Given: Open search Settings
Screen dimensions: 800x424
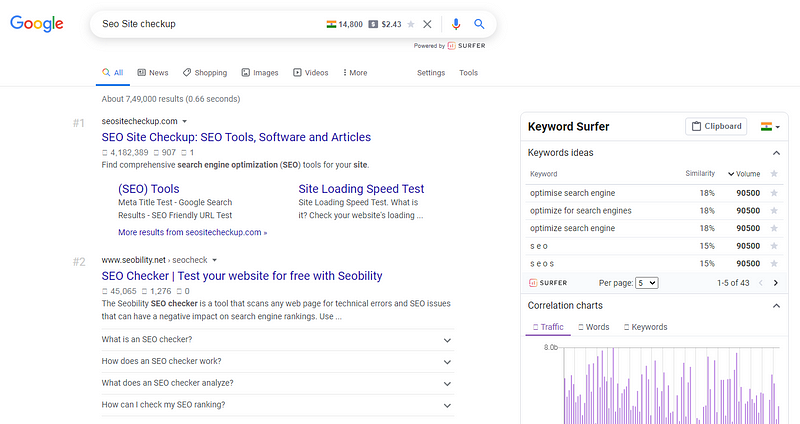Looking at the screenshot, I should point(431,72).
